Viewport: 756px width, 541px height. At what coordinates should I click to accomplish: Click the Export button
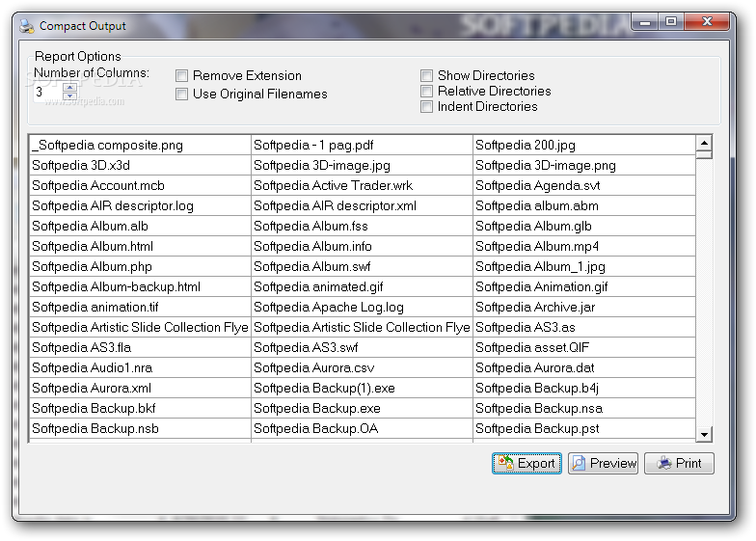(x=526, y=463)
